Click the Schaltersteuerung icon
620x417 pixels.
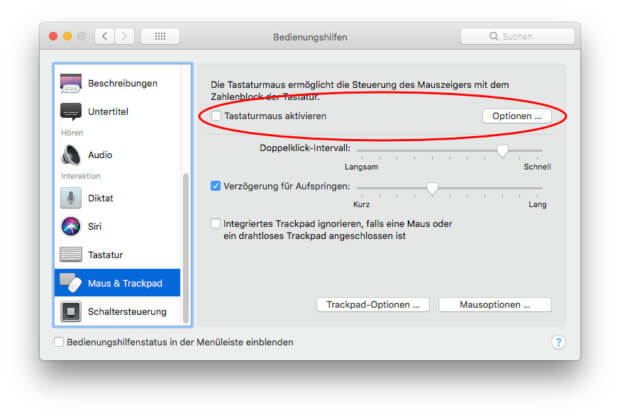pos(71,311)
